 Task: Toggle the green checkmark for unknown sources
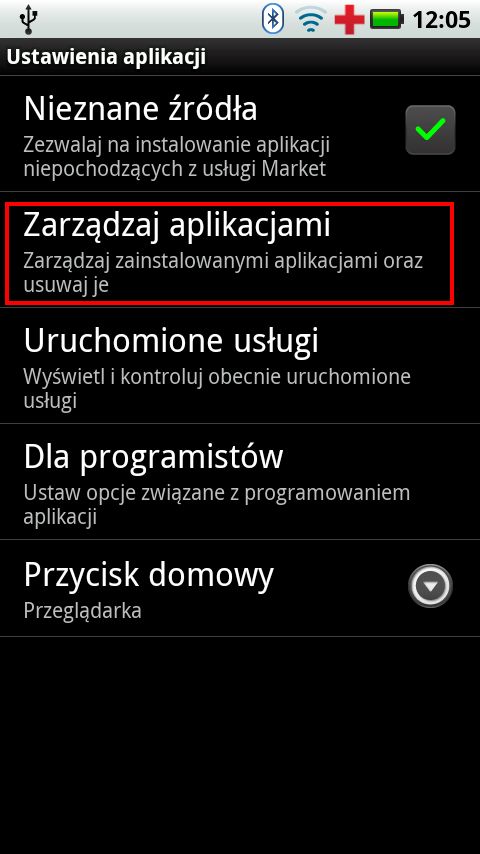430,130
